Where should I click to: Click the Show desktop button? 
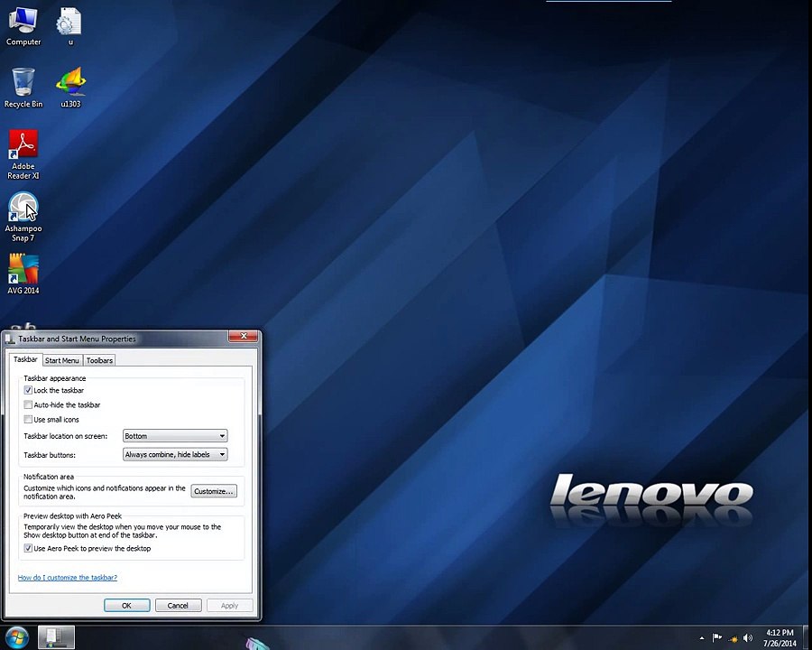coord(807,637)
